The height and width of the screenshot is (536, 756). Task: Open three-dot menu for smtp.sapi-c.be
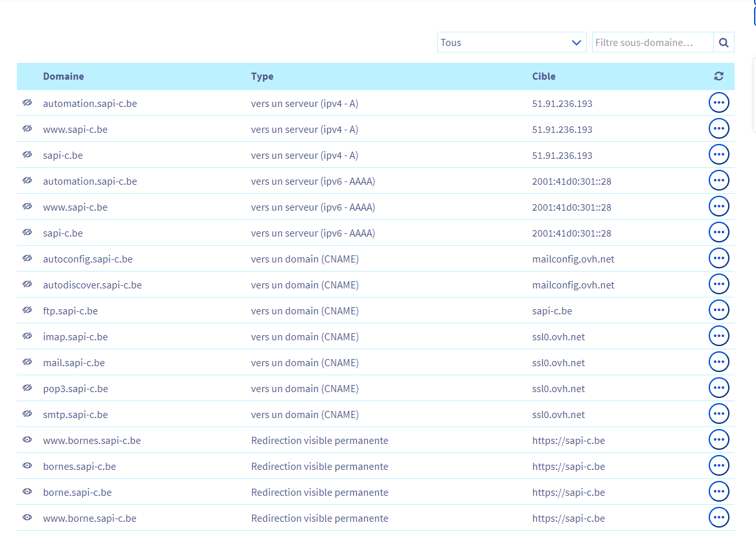718,414
